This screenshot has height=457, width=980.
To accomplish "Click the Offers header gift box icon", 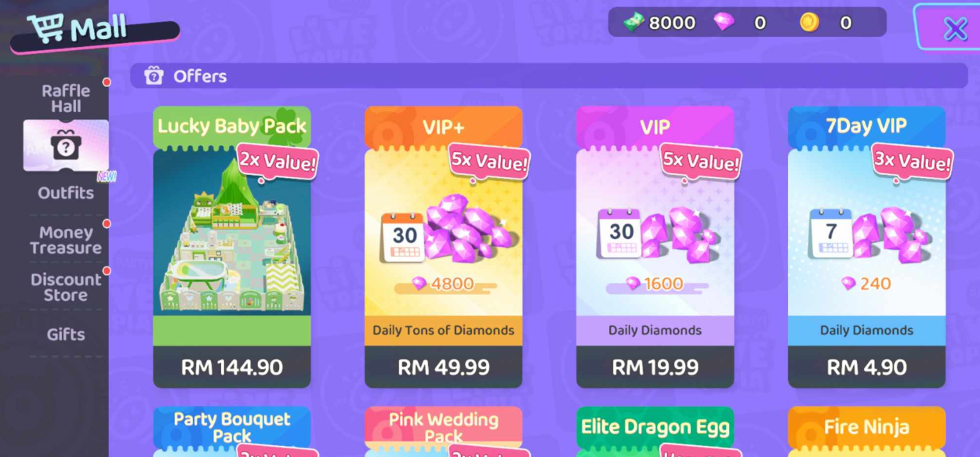I will coord(154,76).
